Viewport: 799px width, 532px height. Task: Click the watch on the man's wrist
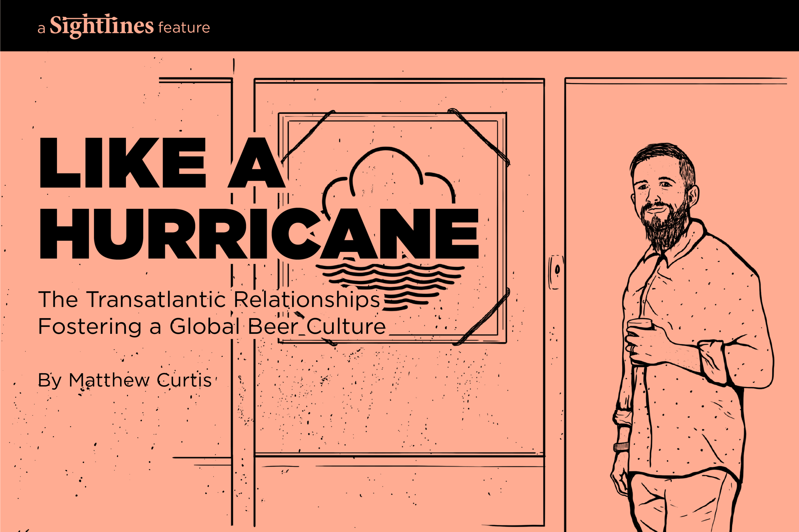(x=621, y=447)
